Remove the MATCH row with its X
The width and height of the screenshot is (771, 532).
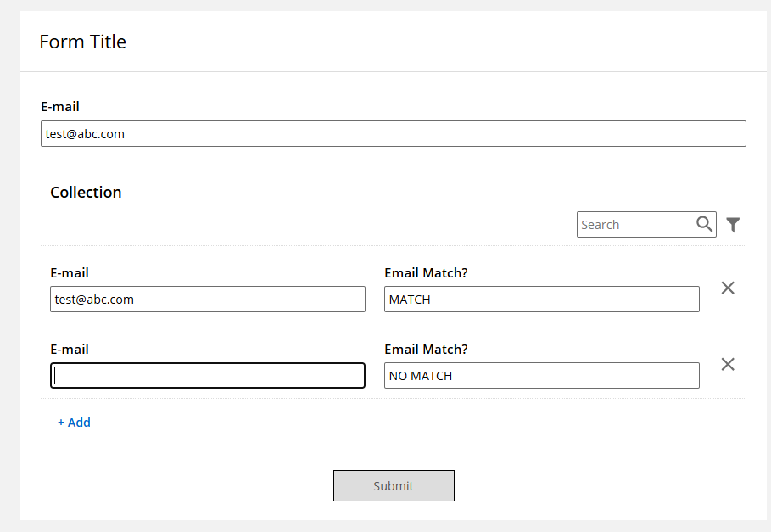tap(728, 288)
